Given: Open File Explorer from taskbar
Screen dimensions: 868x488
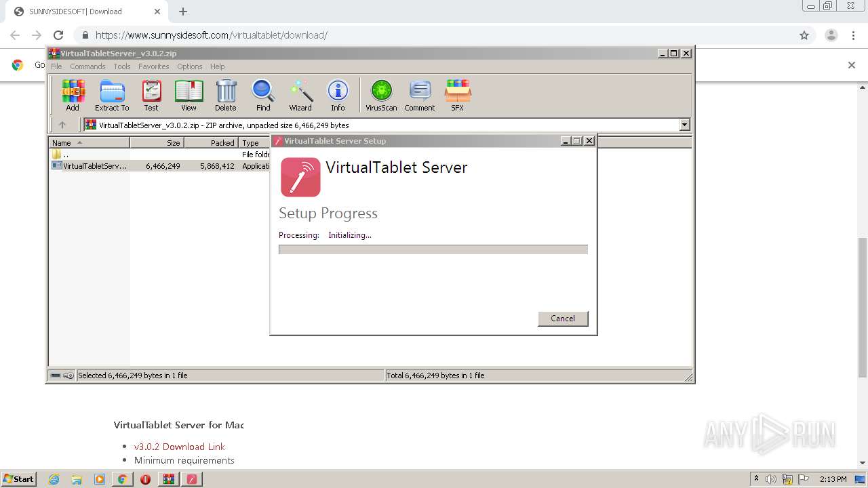Looking at the screenshot, I should (x=77, y=479).
